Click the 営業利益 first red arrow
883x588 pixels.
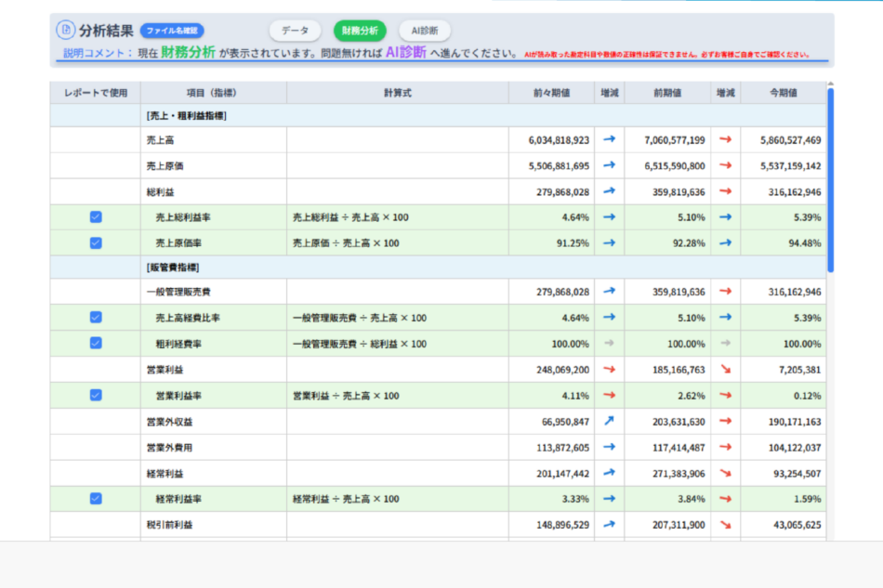tap(610, 370)
